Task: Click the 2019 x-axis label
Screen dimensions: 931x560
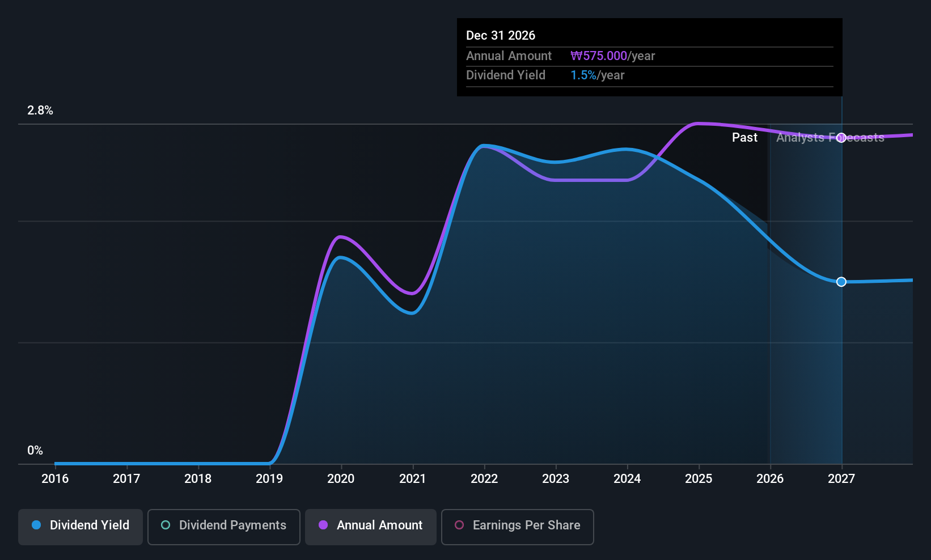Action: click(269, 479)
